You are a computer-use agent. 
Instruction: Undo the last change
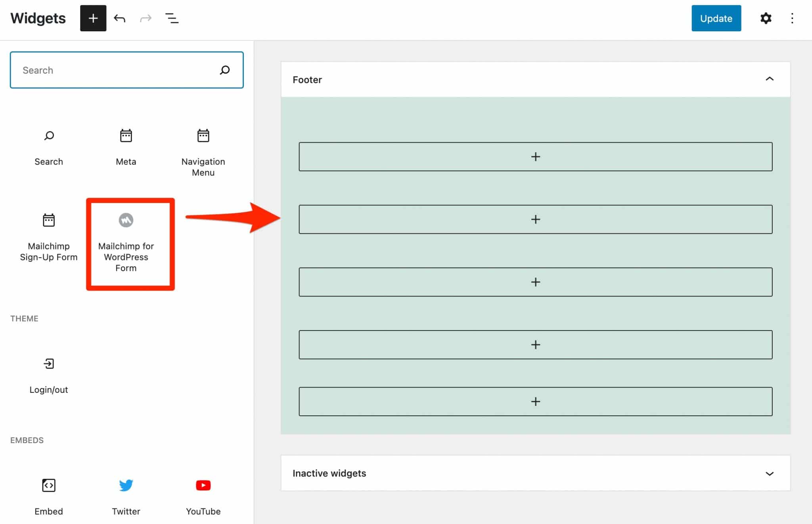119,18
